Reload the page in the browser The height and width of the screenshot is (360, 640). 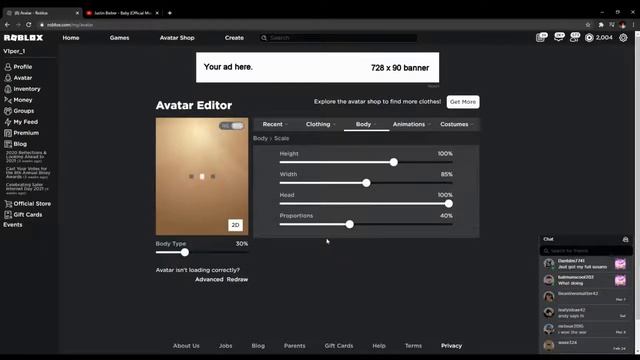click(x=29, y=24)
